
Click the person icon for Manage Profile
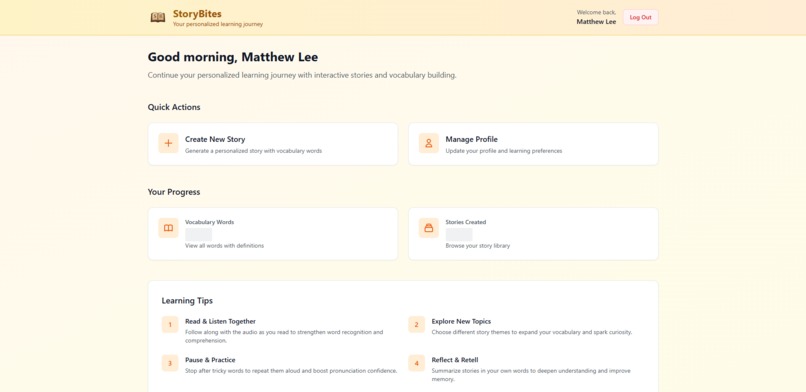tap(429, 143)
